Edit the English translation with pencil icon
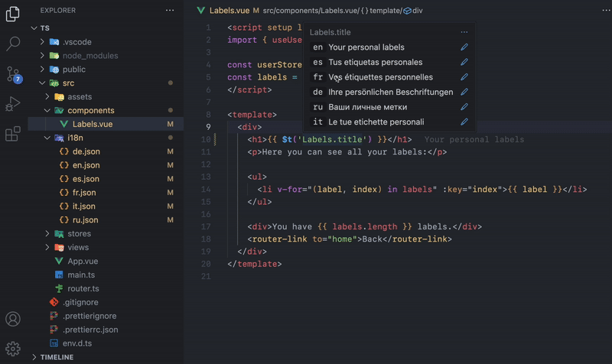 (464, 47)
